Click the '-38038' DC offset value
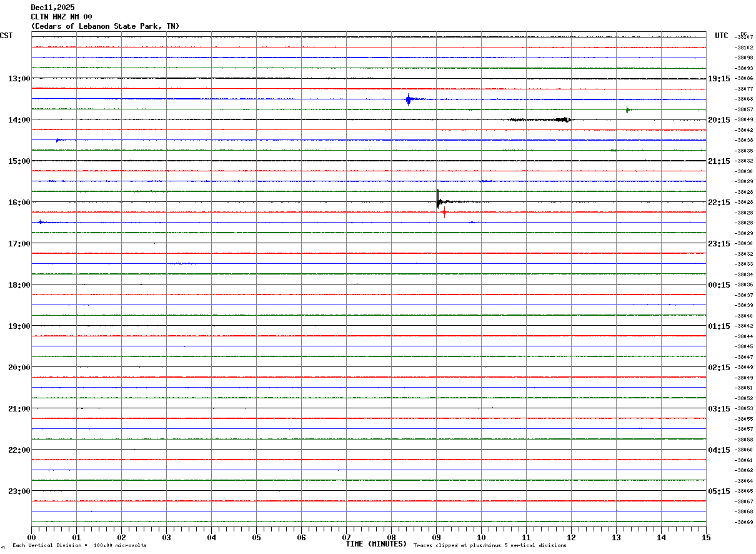 pos(744,140)
